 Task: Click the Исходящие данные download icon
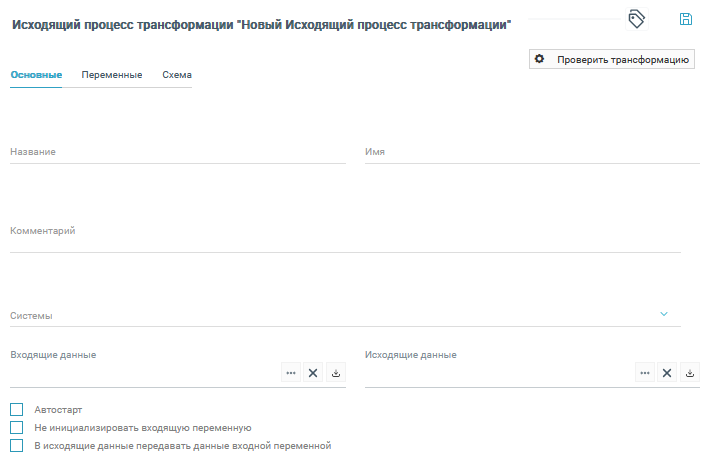(x=690, y=373)
